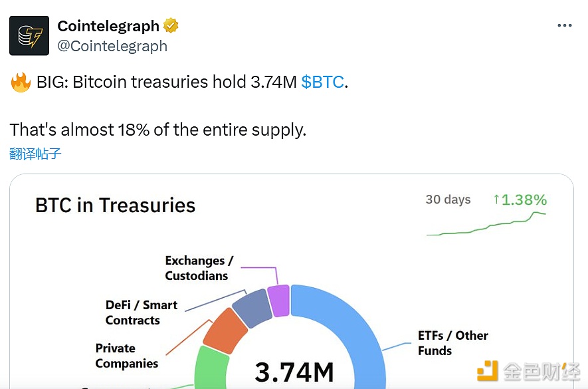Click the 3.74M total in donut center
The height and width of the screenshot is (389, 588).
[294, 372]
